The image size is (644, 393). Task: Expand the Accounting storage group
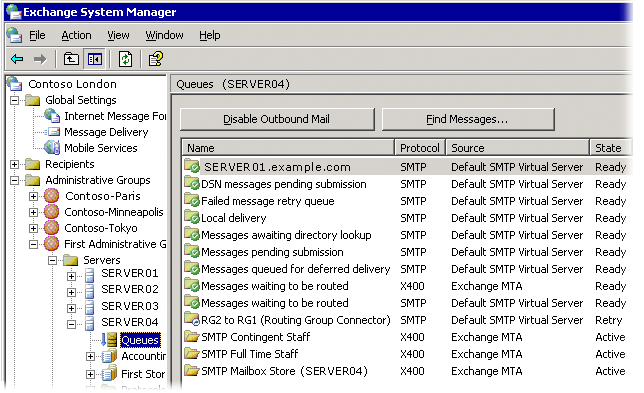pyautogui.click(x=90, y=356)
